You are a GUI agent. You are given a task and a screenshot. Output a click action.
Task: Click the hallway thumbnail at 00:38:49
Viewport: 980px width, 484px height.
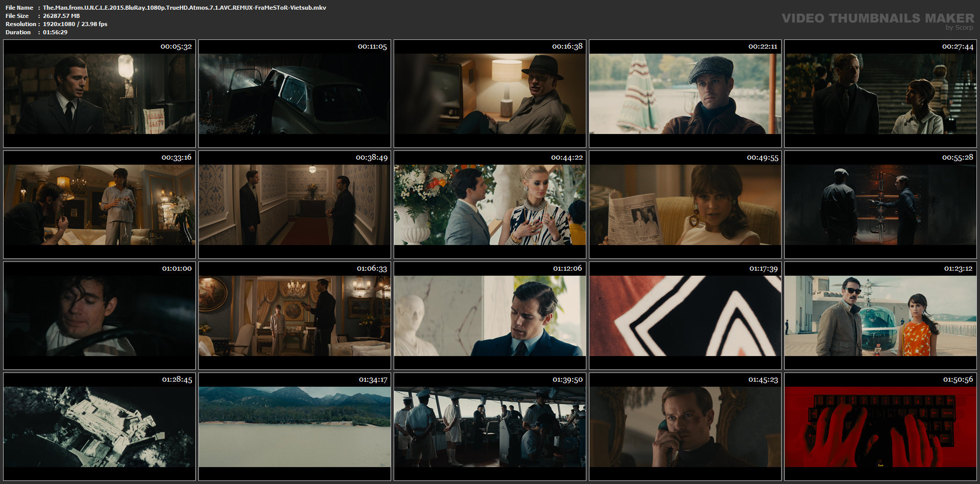coord(294,205)
